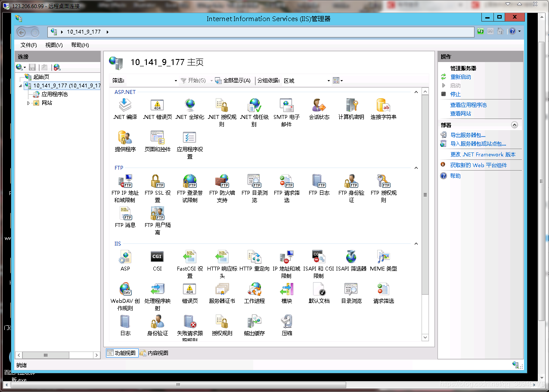Screen dimensions: 549x392
Task: Click 导出服务器包 link
Action: pyautogui.click(x=468, y=135)
